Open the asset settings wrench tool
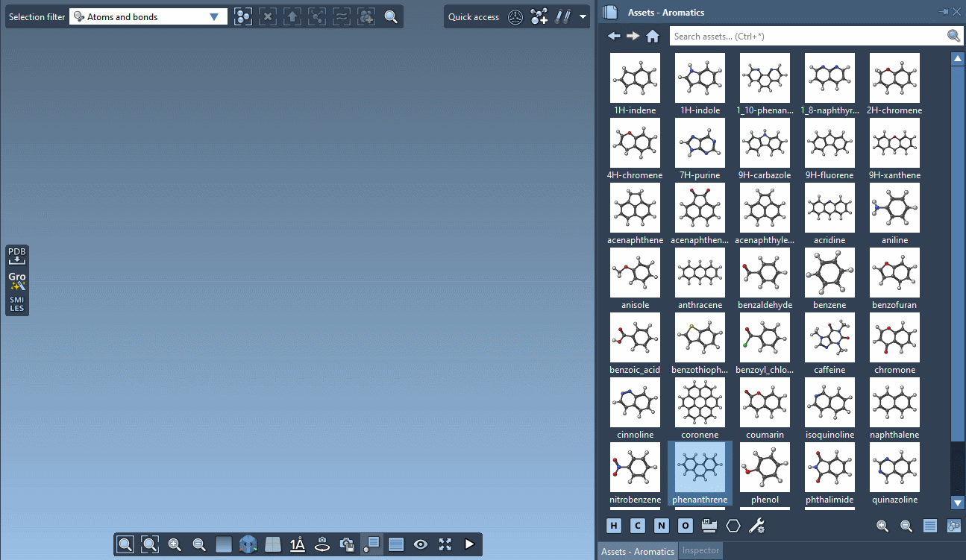The image size is (966, 560). [x=756, y=526]
